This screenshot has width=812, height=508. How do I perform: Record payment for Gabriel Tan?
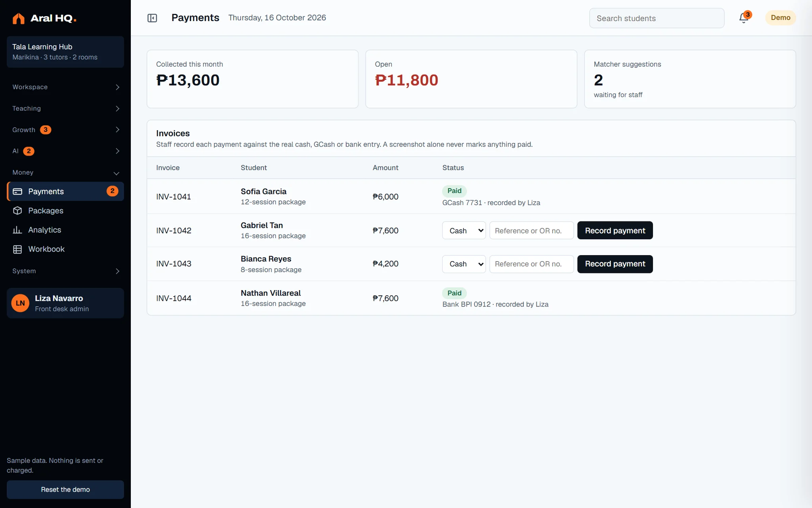615,231
